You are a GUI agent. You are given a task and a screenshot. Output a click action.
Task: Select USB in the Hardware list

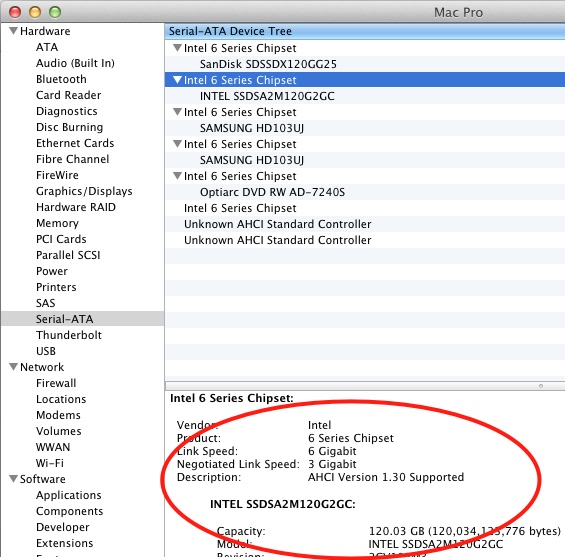tap(46, 351)
